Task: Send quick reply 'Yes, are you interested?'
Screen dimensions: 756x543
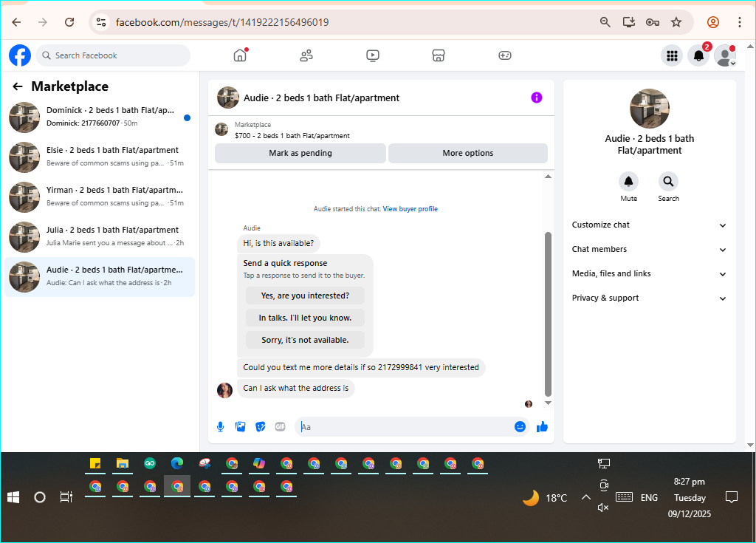Action: [x=305, y=296]
